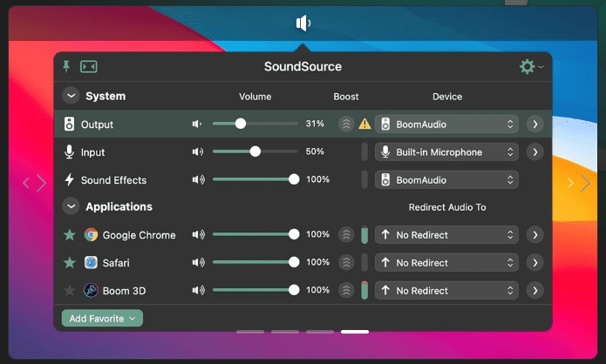The width and height of the screenshot is (606, 364).
Task: Click the Input microphone icon
Action: [x=69, y=152]
